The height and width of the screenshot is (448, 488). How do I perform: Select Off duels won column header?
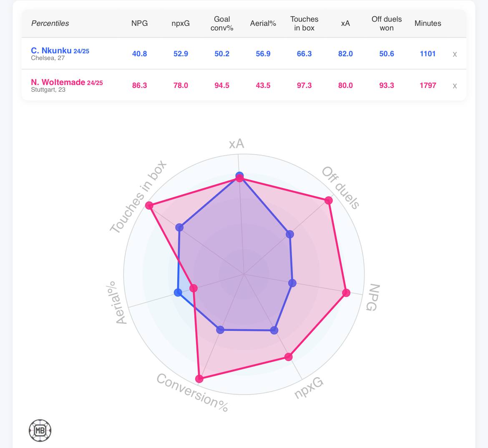387,23
